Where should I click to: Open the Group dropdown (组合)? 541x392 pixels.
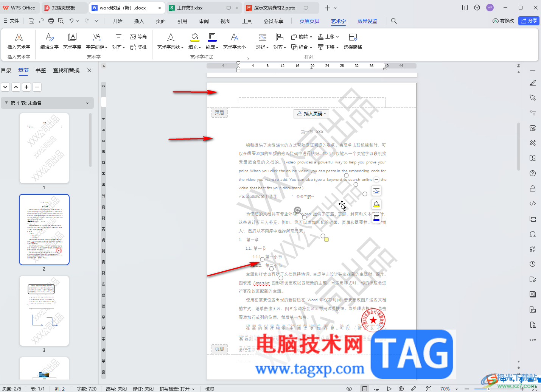(302, 47)
